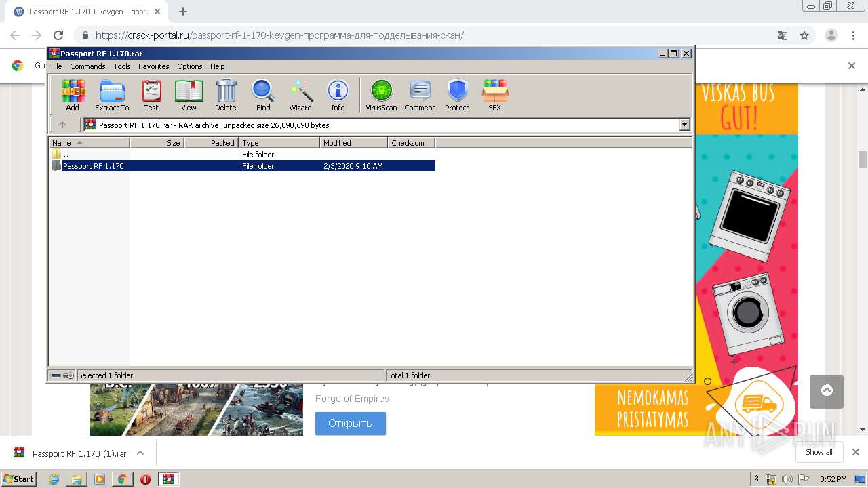Click Show all downloads button
The image size is (868, 488).
[x=818, y=452]
